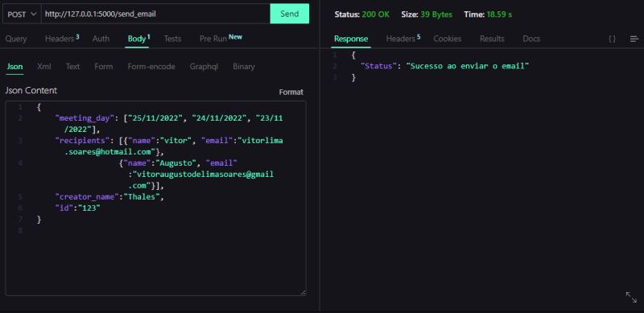Open the POST method dropdown

[22, 14]
